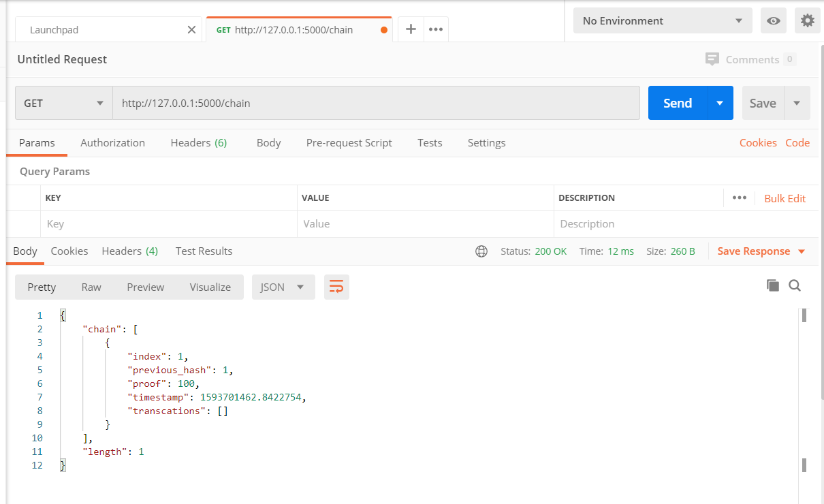
Task: Click the "length" key text
Action: 104,452
